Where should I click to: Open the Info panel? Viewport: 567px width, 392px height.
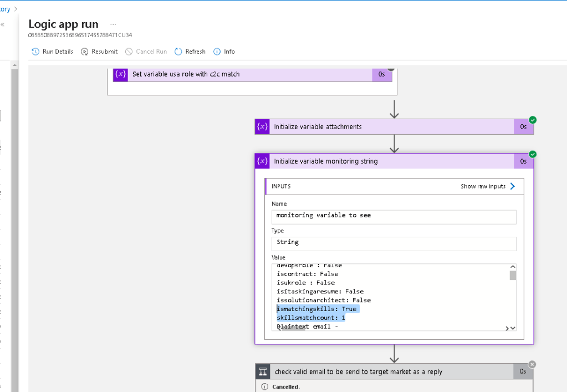pos(224,52)
